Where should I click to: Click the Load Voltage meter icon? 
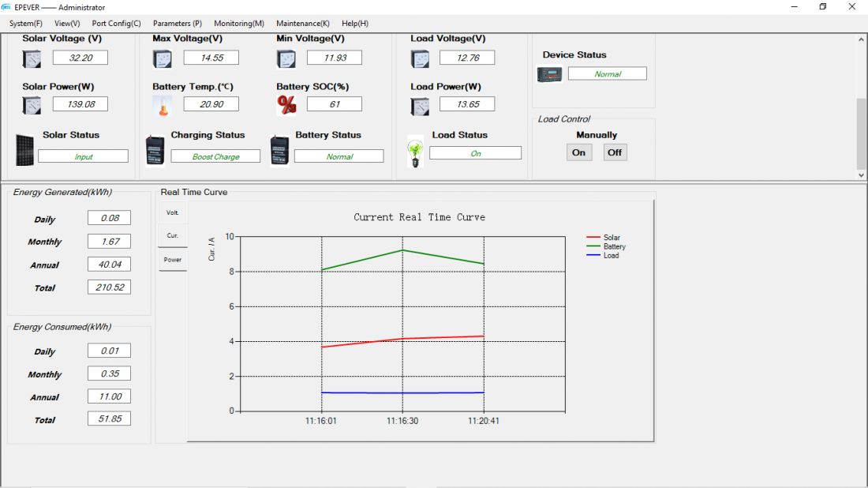pyautogui.click(x=420, y=58)
